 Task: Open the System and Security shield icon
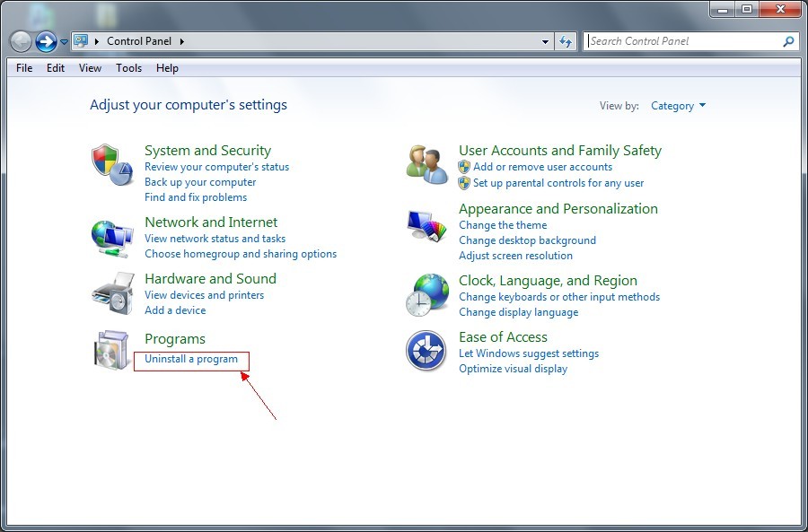point(113,165)
